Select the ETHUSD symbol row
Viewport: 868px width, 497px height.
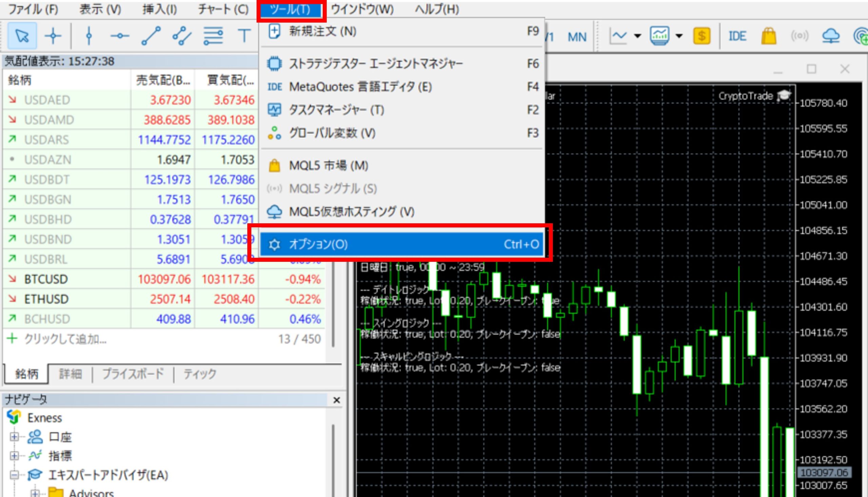pyautogui.click(x=164, y=299)
